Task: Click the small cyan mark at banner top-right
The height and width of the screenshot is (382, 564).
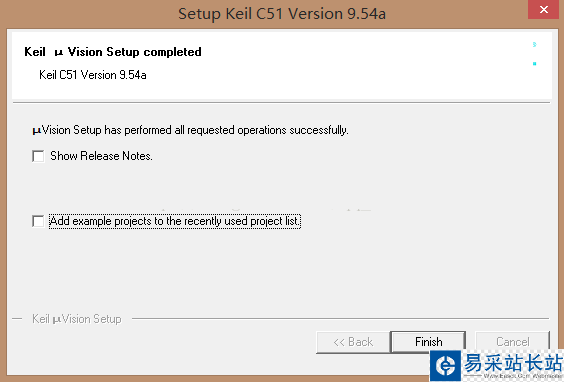Action: point(535,44)
